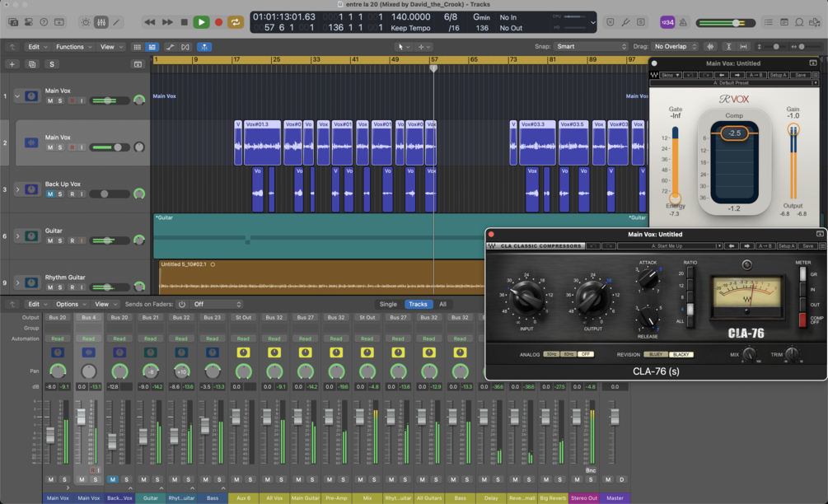The image size is (828, 504).
Task: Open the List Editors icon
Action: pyautogui.click(x=769, y=22)
